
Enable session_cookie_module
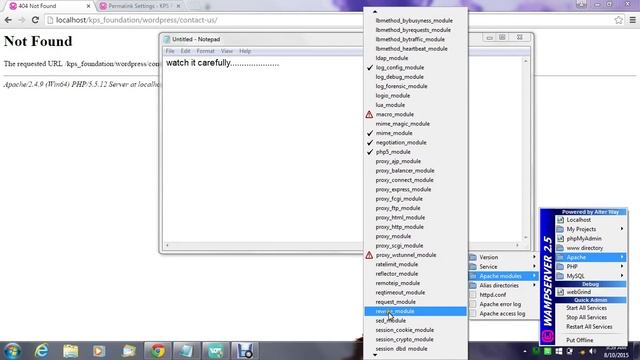[415, 330]
